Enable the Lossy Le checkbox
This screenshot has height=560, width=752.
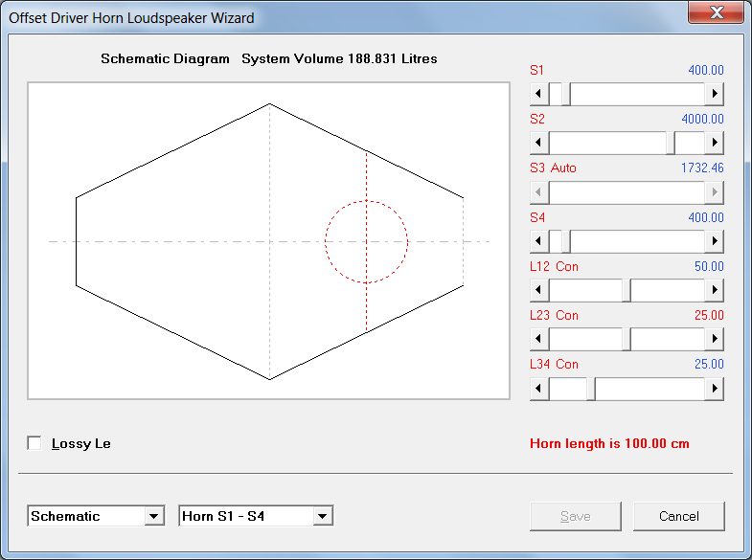34,443
